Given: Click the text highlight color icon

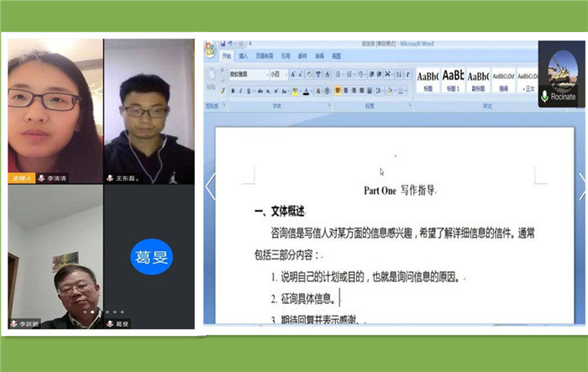Looking at the screenshot, I should click(x=296, y=91).
